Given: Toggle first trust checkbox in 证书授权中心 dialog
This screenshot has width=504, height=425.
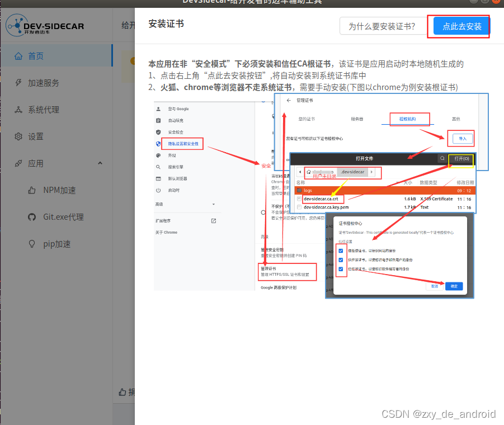Looking at the screenshot, I should tap(341, 251).
